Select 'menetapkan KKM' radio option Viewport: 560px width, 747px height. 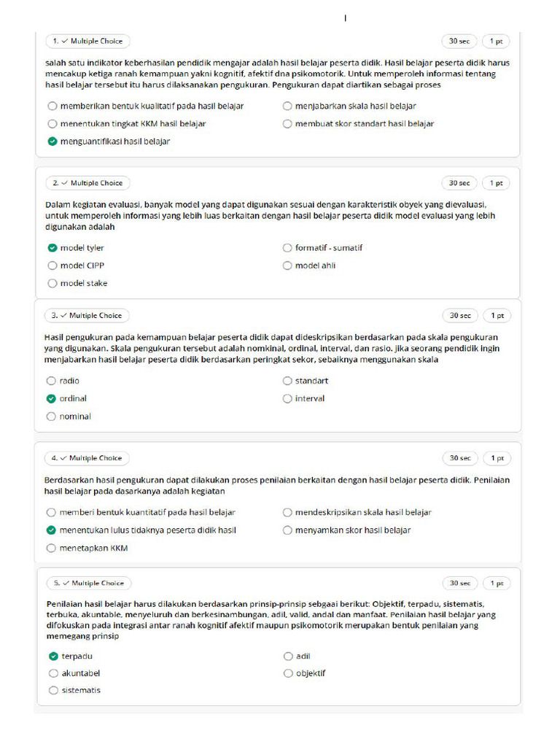coord(51,548)
